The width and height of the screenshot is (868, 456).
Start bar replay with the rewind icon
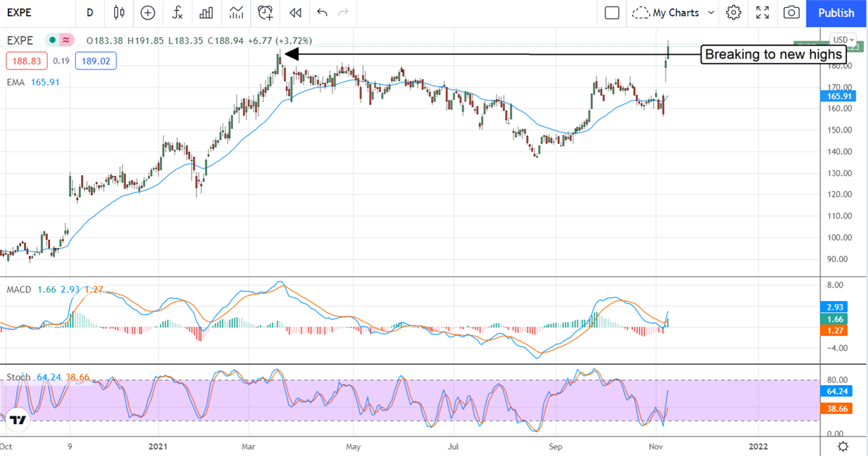[x=294, y=12]
